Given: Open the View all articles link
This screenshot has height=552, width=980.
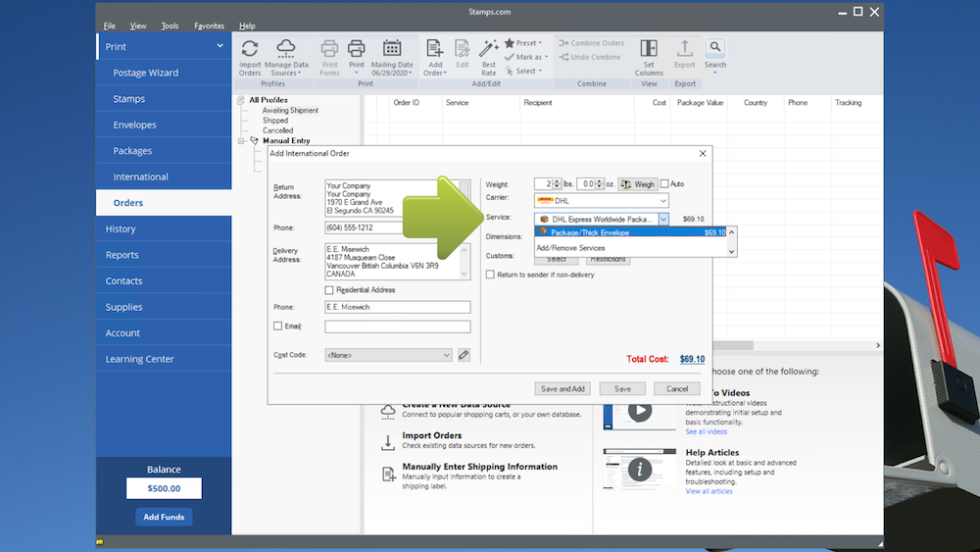Looking at the screenshot, I should coord(709,491).
